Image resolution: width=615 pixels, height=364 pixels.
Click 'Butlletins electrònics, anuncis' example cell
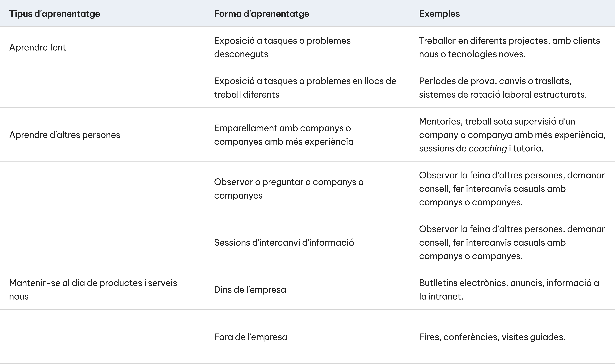click(509, 290)
